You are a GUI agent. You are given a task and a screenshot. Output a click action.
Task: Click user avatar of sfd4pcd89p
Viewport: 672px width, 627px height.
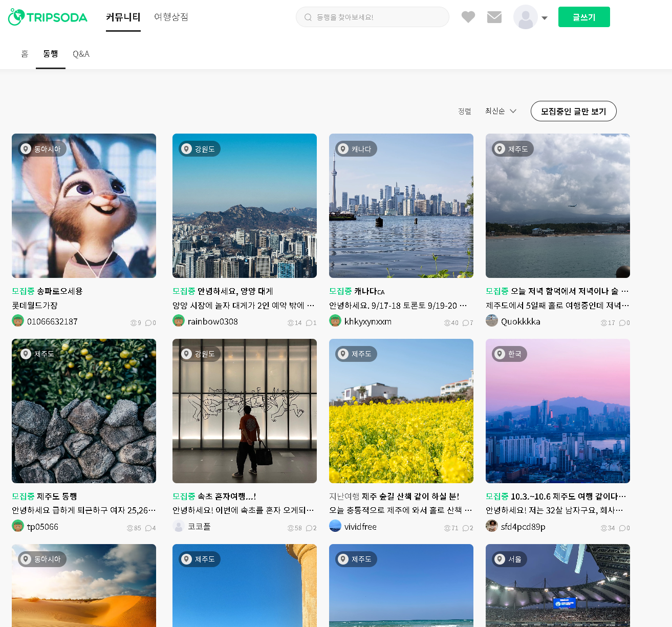click(492, 526)
